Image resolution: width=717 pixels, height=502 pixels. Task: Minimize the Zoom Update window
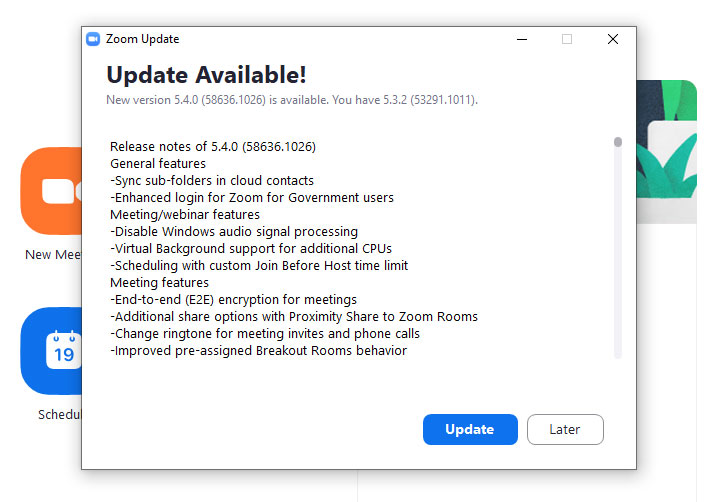(x=522, y=39)
